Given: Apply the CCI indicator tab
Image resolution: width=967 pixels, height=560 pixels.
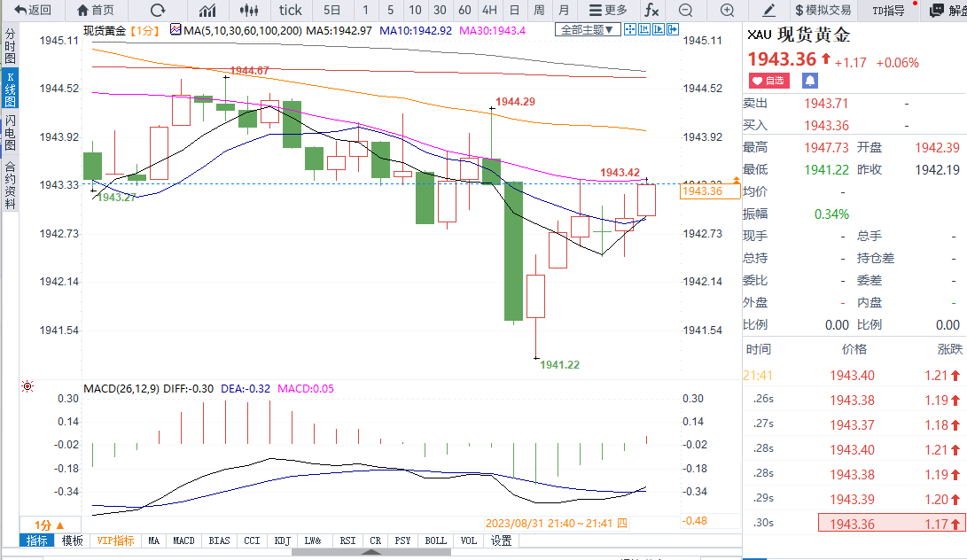Looking at the screenshot, I should point(252,541).
